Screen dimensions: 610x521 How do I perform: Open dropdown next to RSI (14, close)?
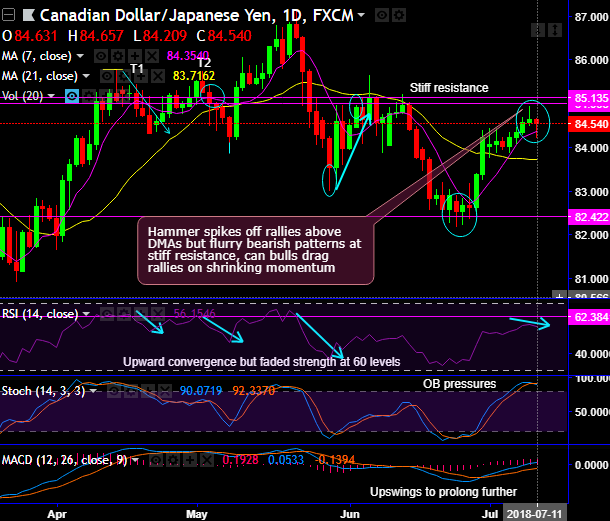(x=86, y=314)
